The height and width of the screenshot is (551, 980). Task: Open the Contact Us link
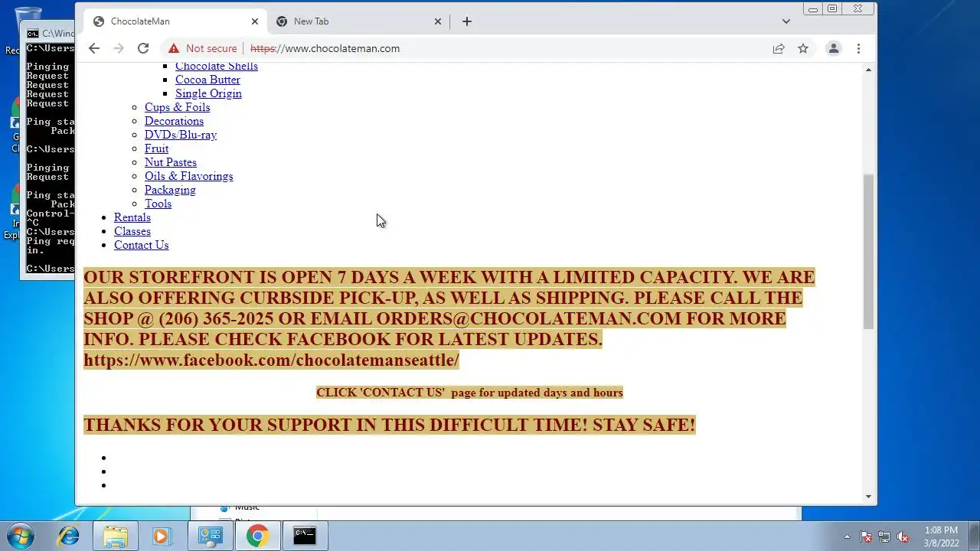tap(141, 245)
